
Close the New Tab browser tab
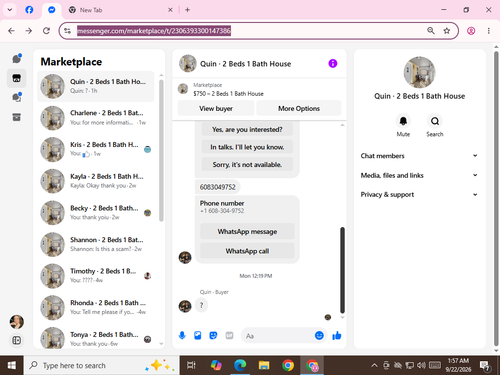point(170,10)
